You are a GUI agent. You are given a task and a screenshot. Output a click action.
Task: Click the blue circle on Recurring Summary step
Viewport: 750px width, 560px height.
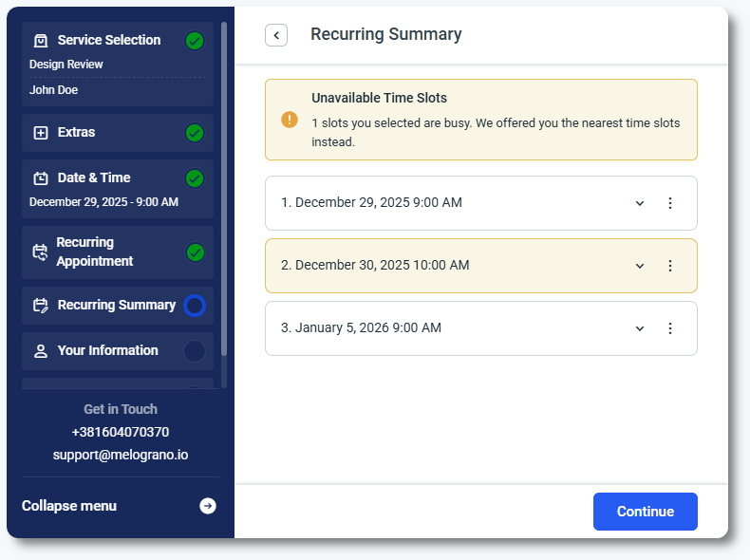click(x=195, y=306)
